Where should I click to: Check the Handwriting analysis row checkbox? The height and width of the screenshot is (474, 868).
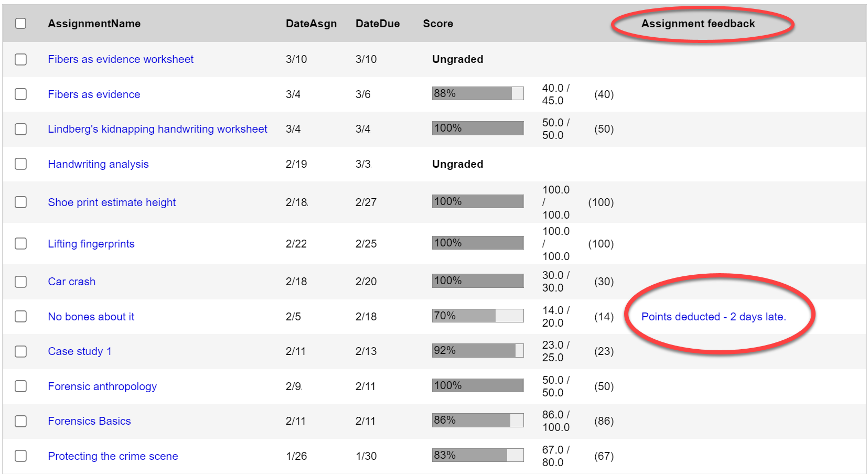tap(20, 164)
